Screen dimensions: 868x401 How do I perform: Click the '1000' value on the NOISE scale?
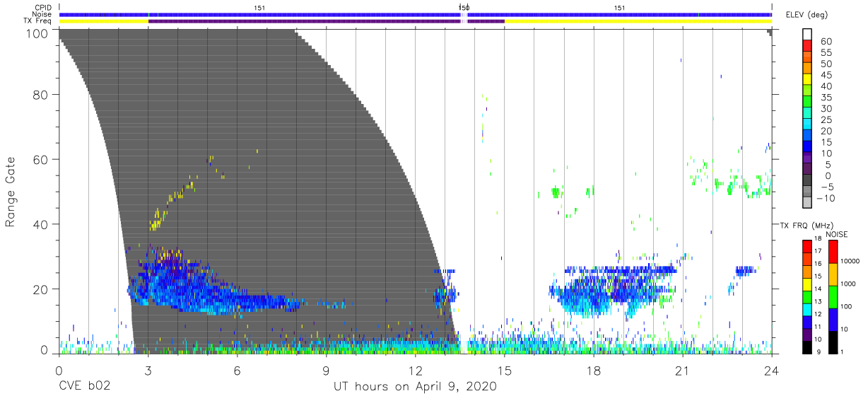click(x=848, y=283)
